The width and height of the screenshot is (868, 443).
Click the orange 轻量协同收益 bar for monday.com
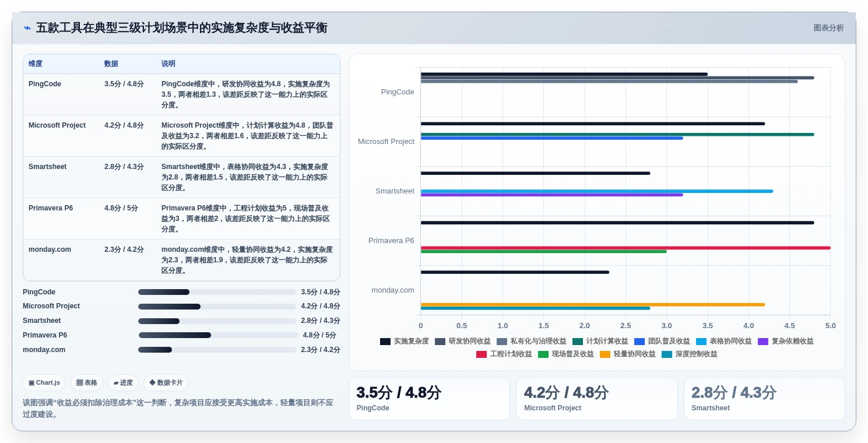click(x=593, y=304)
